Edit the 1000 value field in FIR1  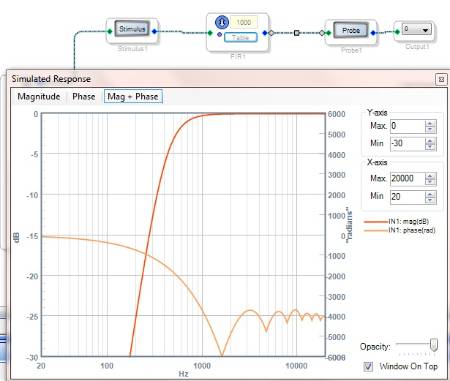point(244,22)
